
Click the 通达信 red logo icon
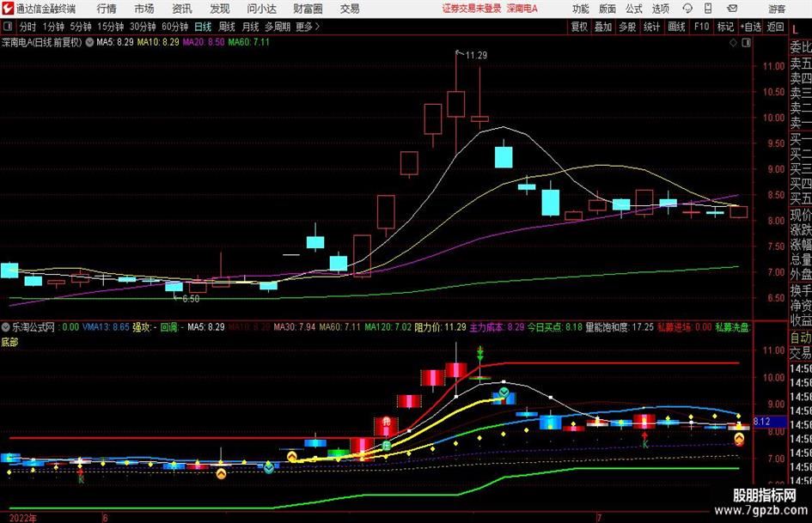[x=8, y=9]
